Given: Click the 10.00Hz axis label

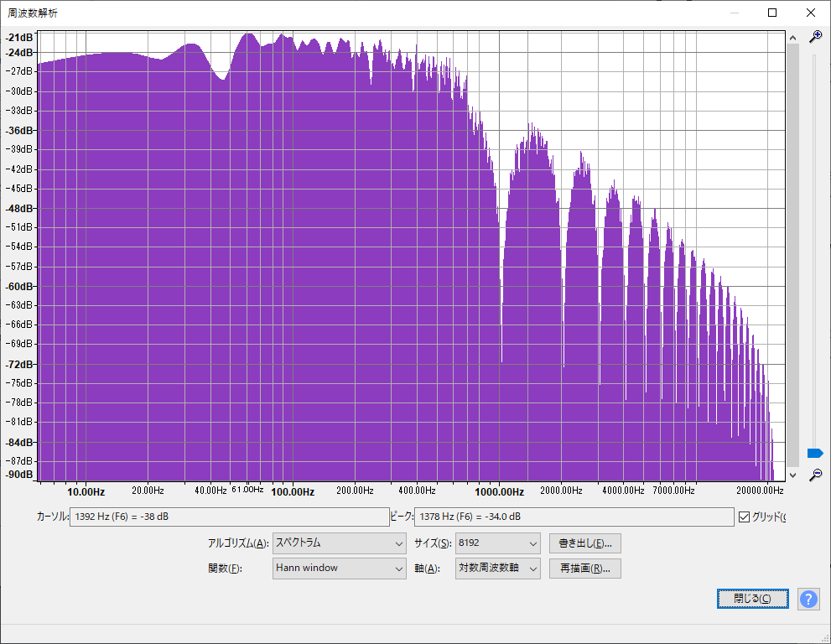Looking at the screenshot, I should coord(86,492).
